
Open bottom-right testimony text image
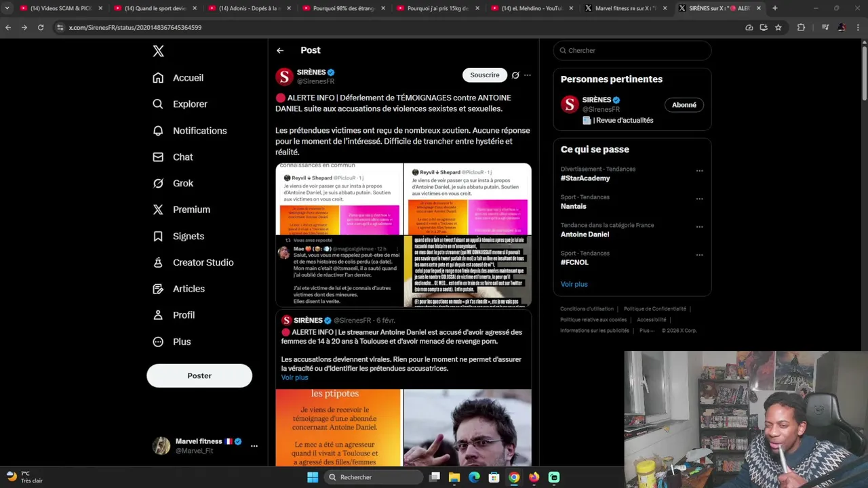(x=468, y=271)
